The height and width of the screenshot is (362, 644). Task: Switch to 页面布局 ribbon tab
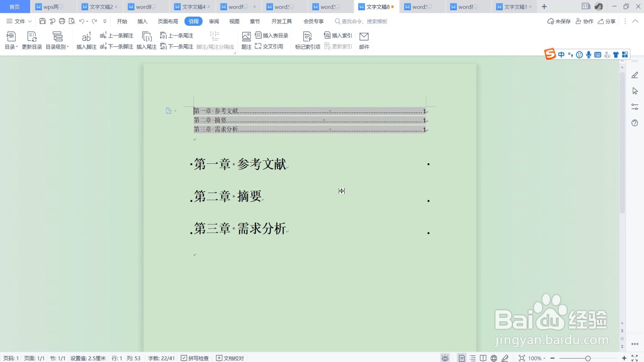(168, 21)
